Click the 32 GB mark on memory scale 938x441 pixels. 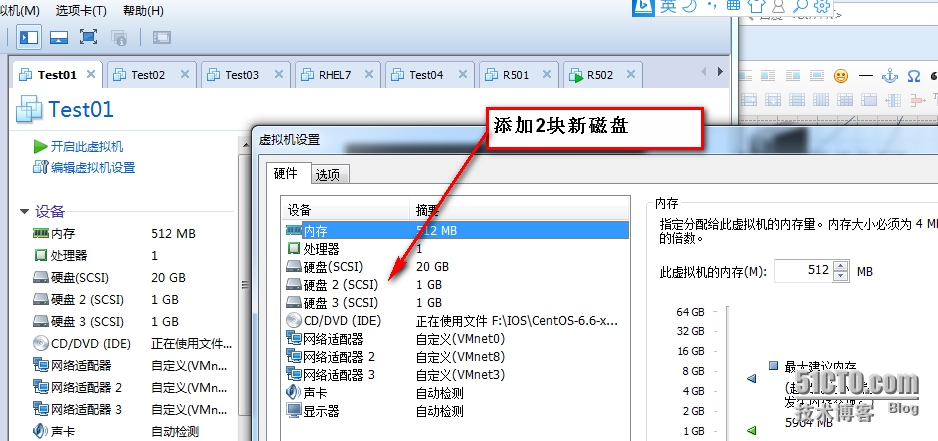coord(690,331)
